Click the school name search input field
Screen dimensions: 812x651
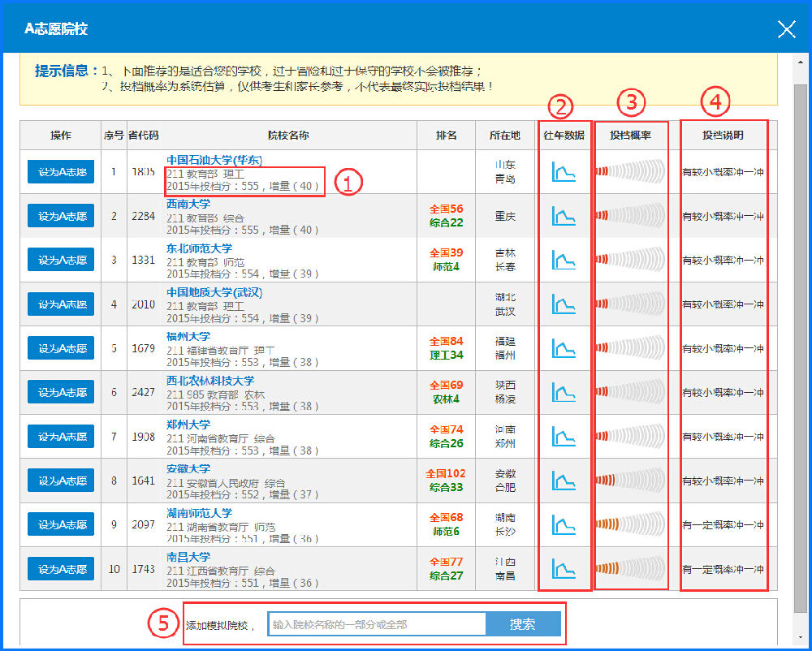click(377, 624)
